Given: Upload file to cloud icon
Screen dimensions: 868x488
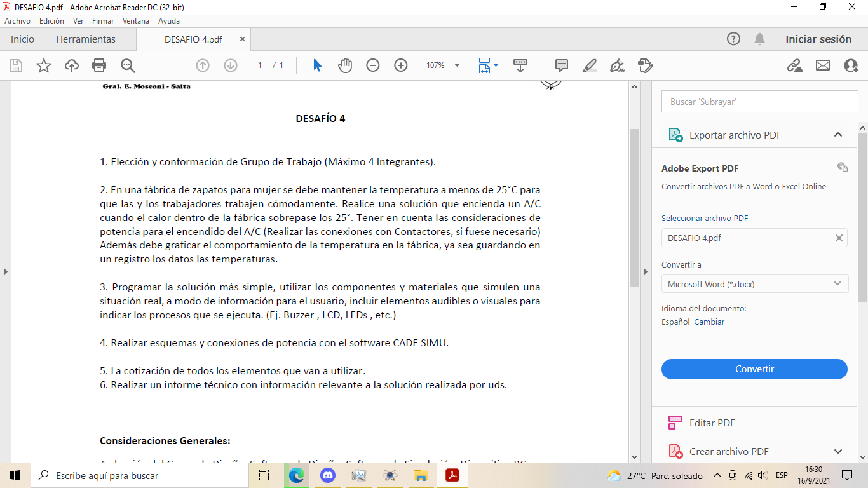Looking at the screenshot, I should (72, 65).
